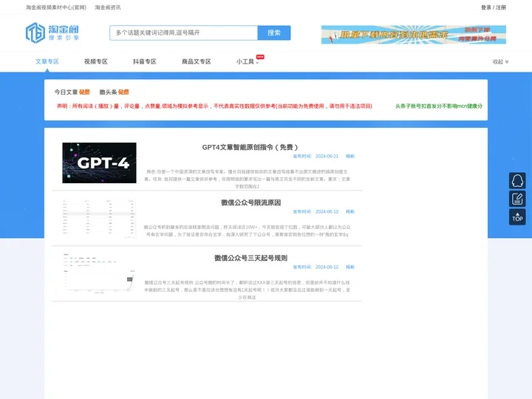Click the 淘金阁 hexagon logo
The image size is (532, 399).
pyautogui.click(x=52, y=33)
